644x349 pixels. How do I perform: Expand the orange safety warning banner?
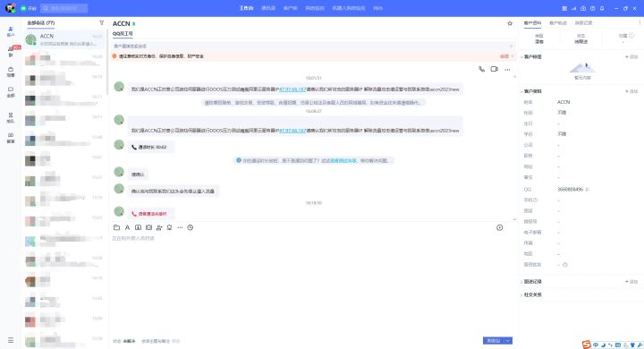coord(506,56)
